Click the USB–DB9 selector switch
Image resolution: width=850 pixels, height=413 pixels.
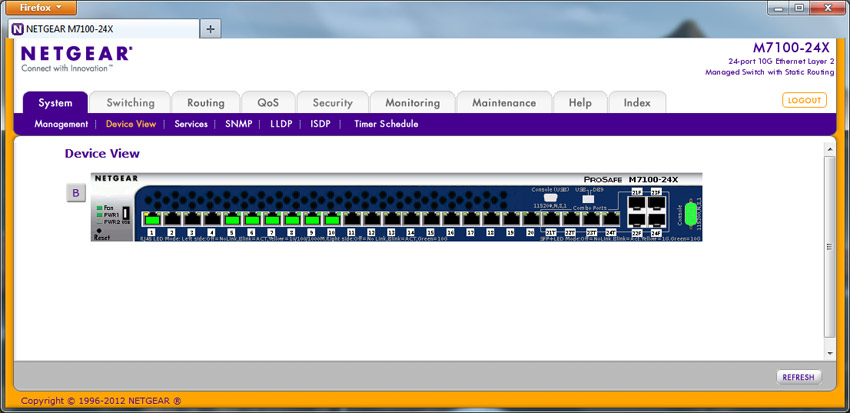589,198
